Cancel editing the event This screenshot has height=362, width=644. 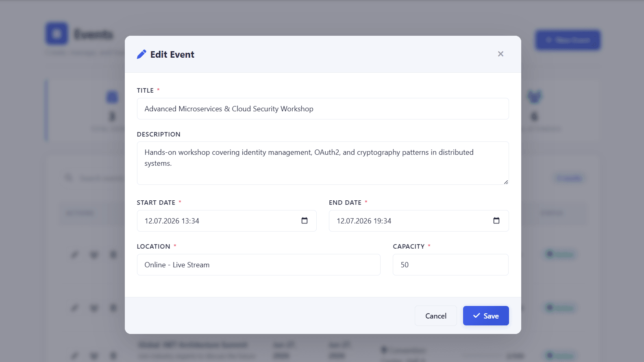click(436, 316)
